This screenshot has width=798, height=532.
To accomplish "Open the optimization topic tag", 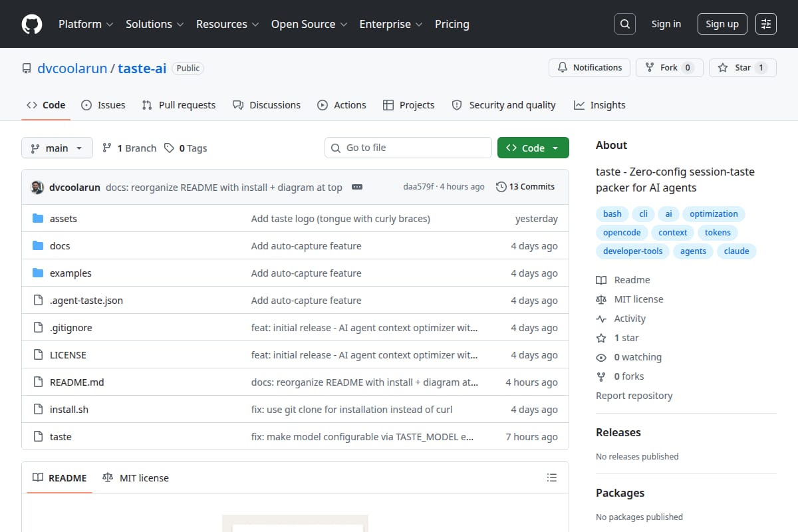I will pyautogui.click(x=714, y=214).
